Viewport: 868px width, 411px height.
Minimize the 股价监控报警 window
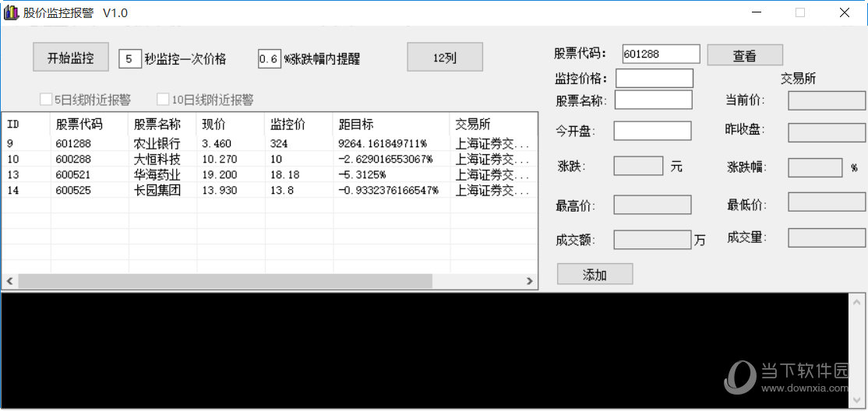pos(756,12)
